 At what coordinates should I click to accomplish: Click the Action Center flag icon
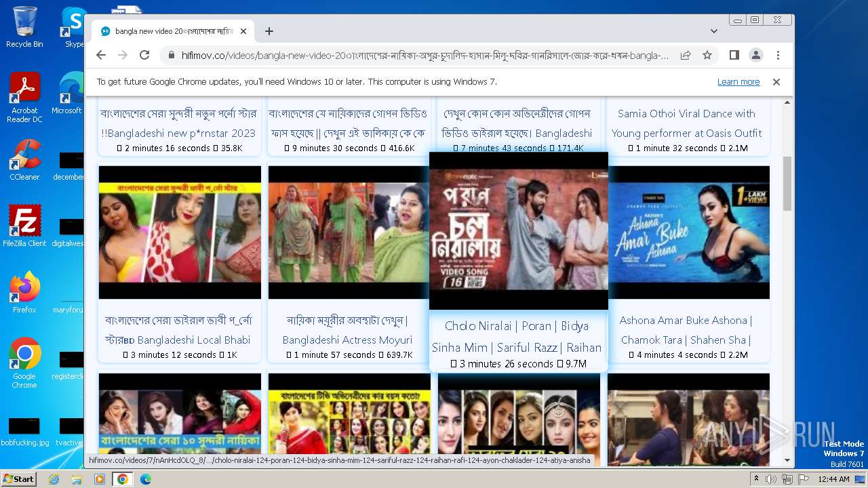[803, 479]
